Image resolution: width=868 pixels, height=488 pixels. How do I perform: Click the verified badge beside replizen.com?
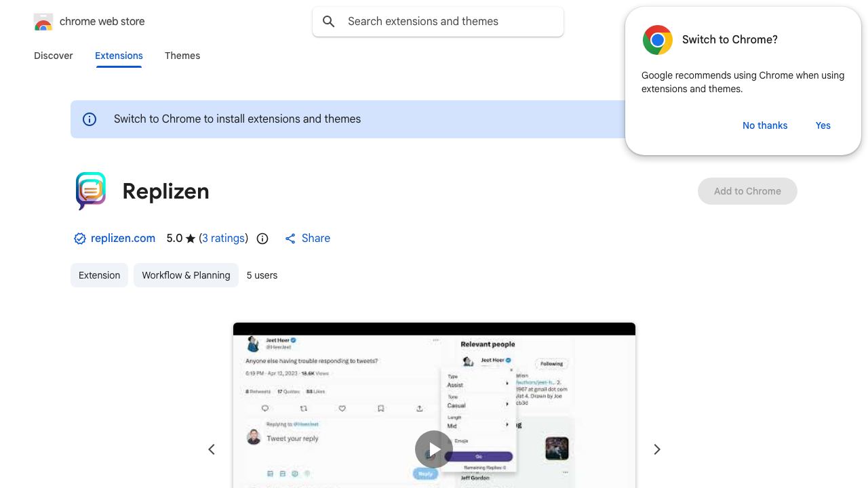pyautogui.click(x=80, y=239)
